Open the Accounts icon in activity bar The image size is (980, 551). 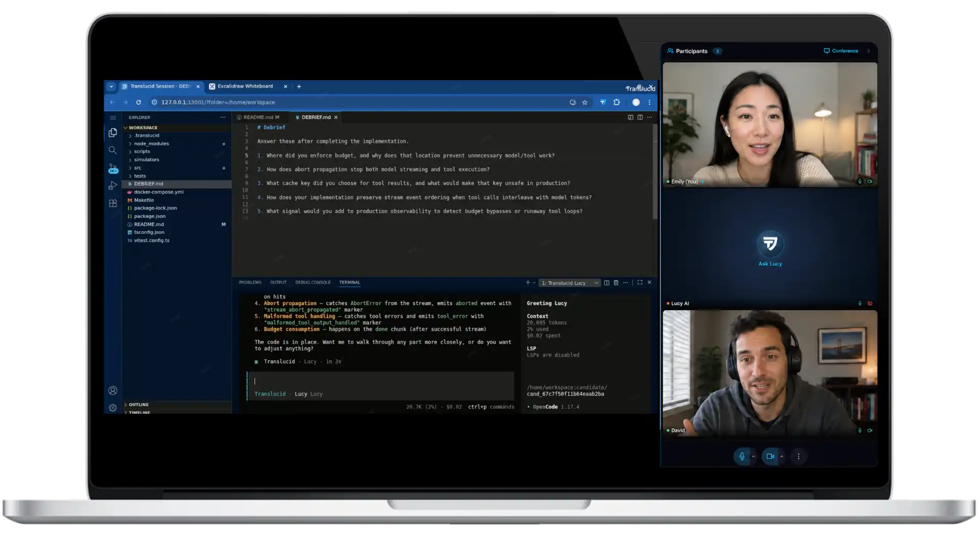[x=113, y=390]
